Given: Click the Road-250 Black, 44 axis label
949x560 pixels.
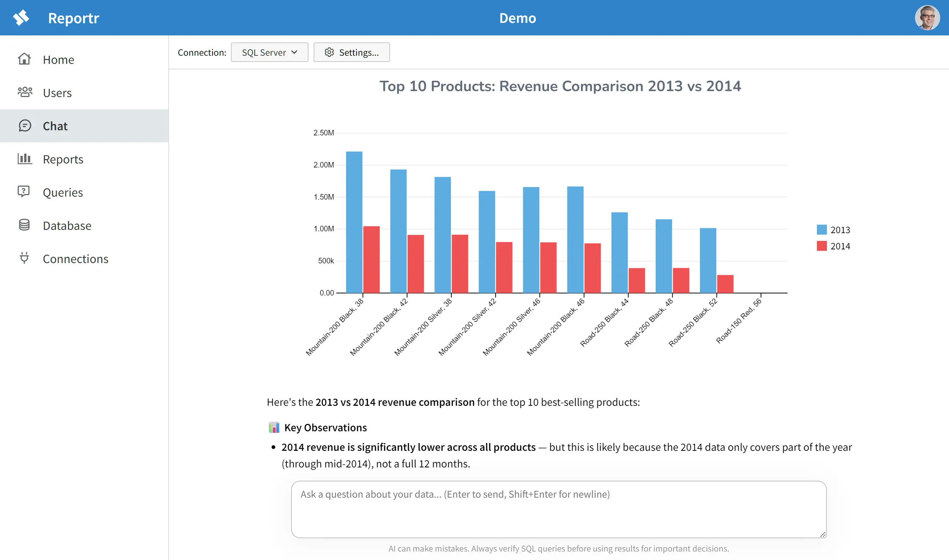Looking at the screenshot, I should pos(604,322).
